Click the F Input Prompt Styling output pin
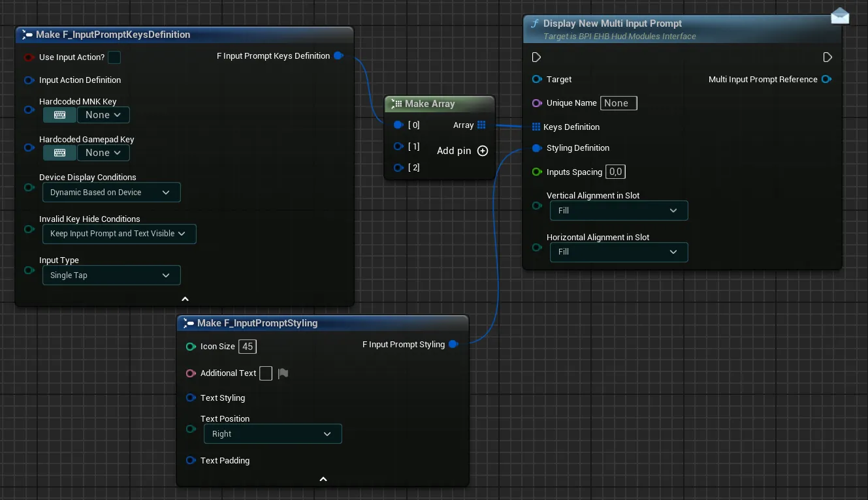Image resolution: width=868 pixels, height=500 pixels. (453, 345)
